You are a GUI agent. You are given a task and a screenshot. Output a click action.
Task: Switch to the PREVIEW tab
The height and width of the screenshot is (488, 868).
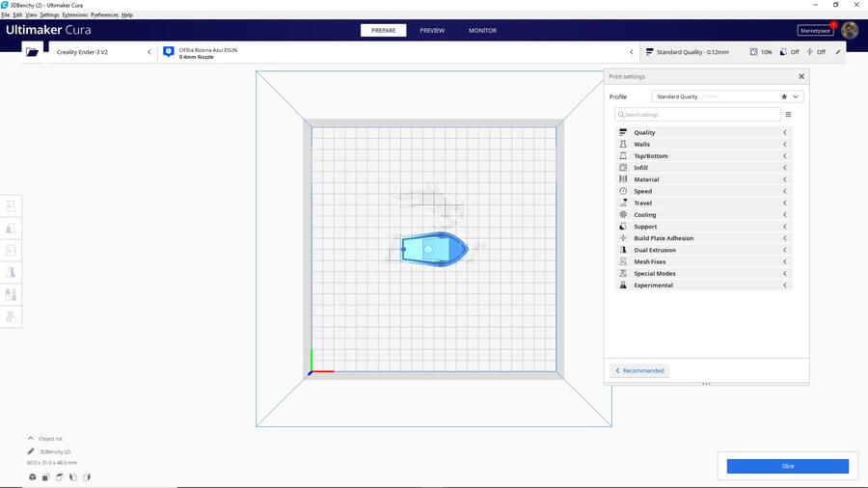tap(432, 30)
